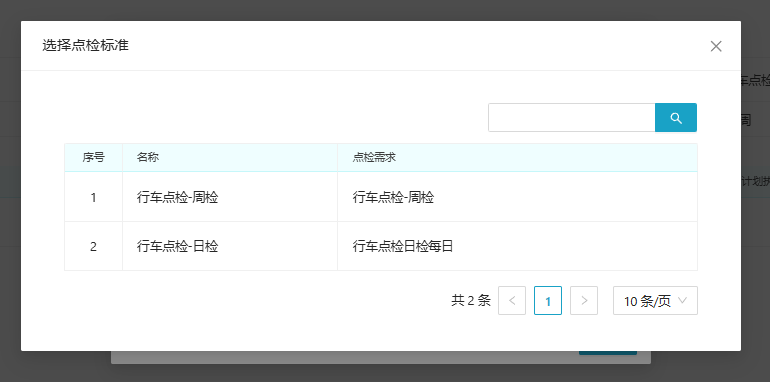Go to previous page arrow
This screenshot has width=770, height=382.
pos(512,300)
